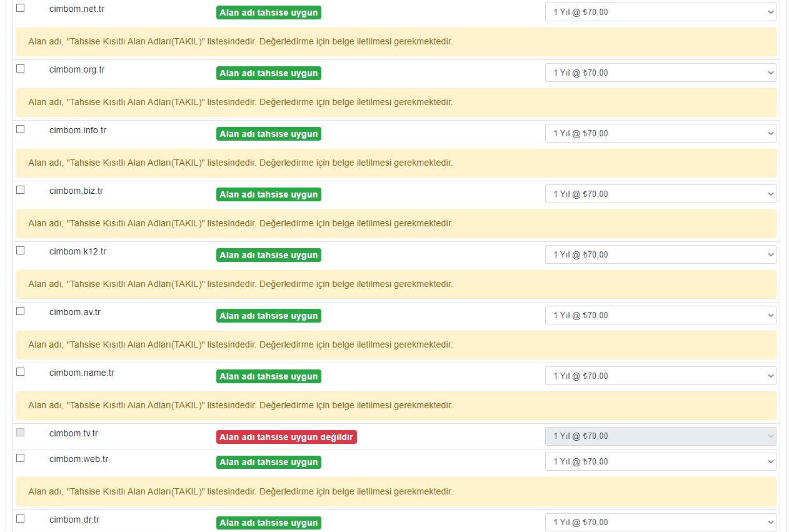Click the TAKIL warning notice under cimbom.web.tr
789x532 pixels.
tap(396, 492)
